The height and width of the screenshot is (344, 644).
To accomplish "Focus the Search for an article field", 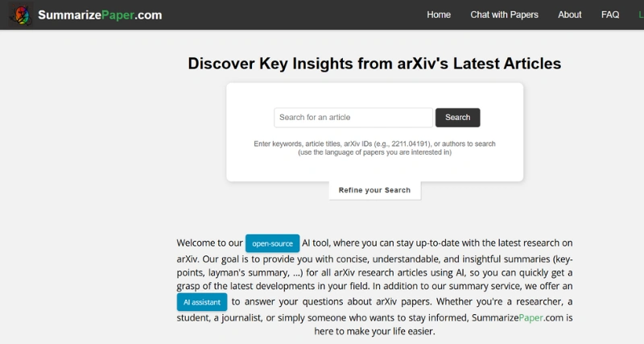I will point(353,118).
